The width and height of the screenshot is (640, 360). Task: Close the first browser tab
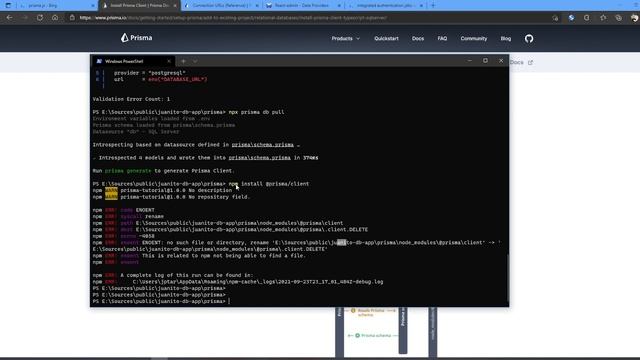(93, 6)
